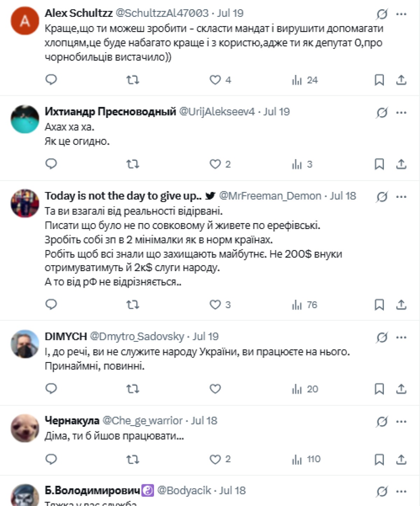Open more options on MrFreeman_Demon's tweet
This screenshot has height=506, width=420.
[401, 197]
